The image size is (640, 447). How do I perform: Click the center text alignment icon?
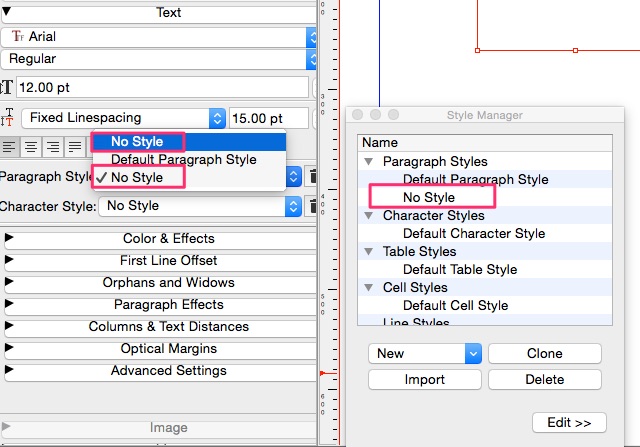coord(31,148)
